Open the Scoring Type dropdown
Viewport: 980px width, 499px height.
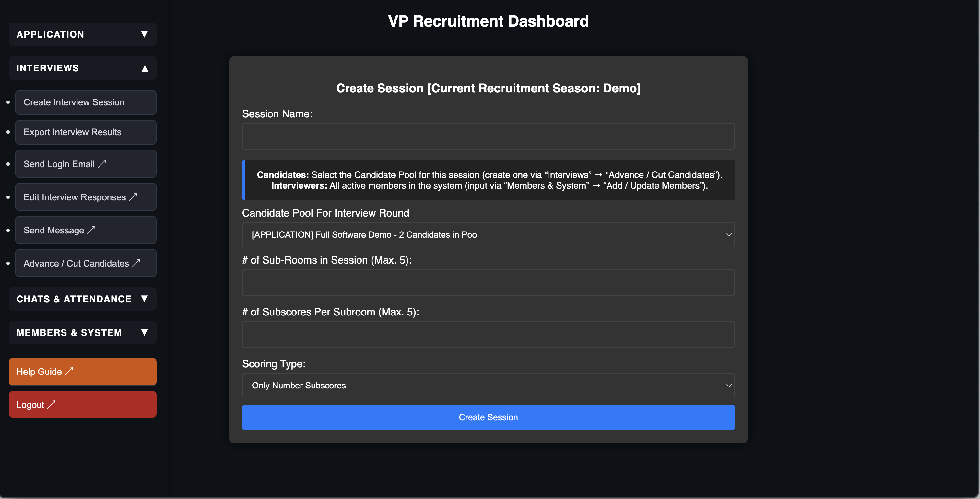pyautogui.click(x=488, y=385)
